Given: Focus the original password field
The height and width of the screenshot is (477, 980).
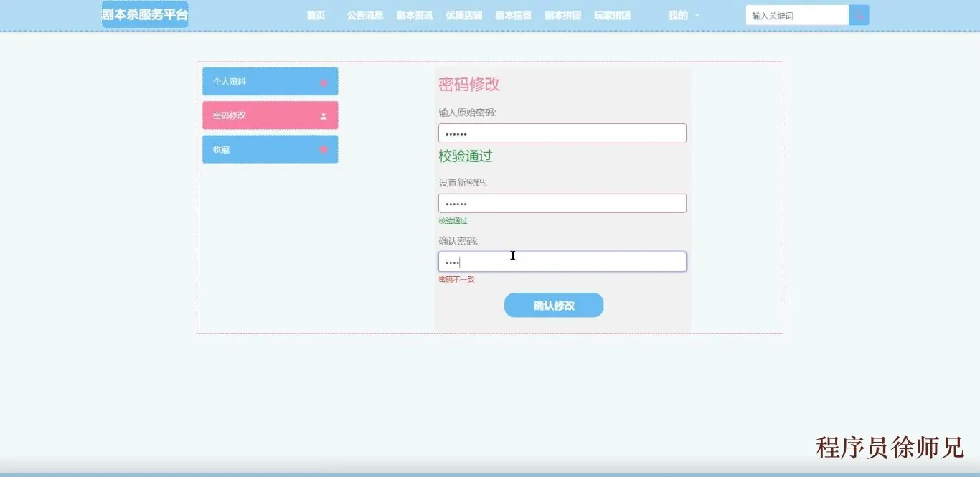Looking at the screenshot, I should (562, 133).
